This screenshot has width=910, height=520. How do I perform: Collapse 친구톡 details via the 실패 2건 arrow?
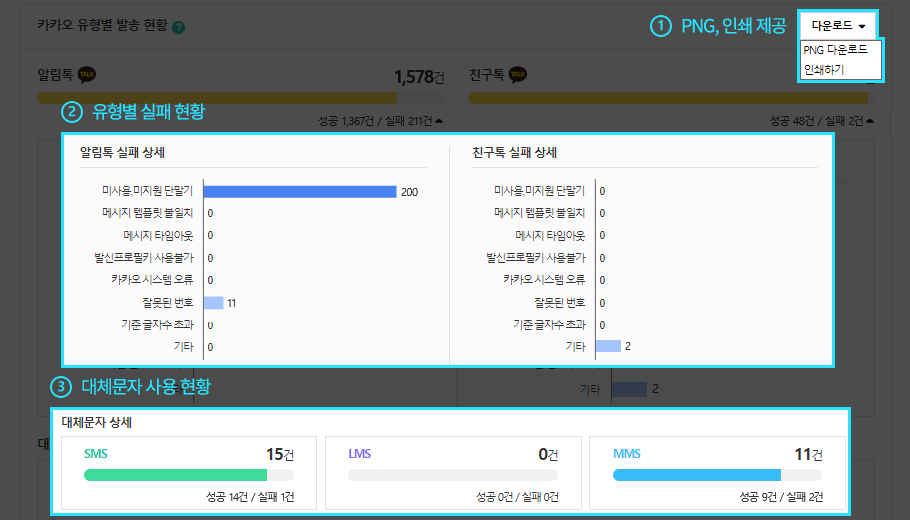click(870, 121)
